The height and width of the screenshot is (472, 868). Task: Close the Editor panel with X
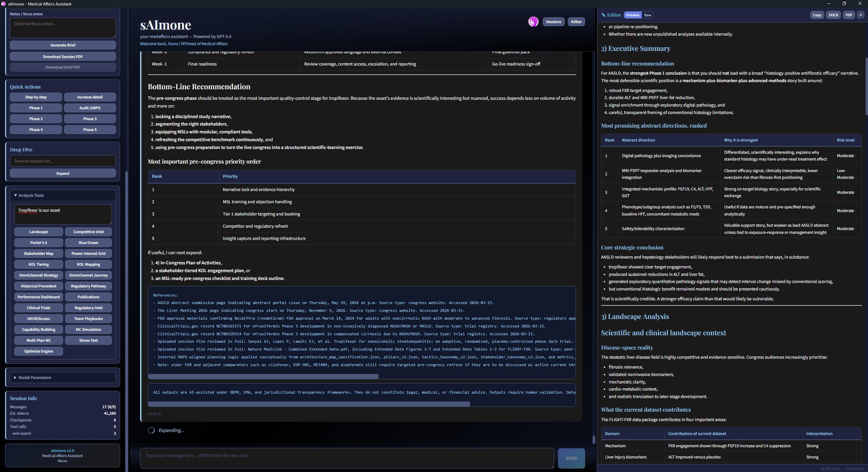click(860, 15)
